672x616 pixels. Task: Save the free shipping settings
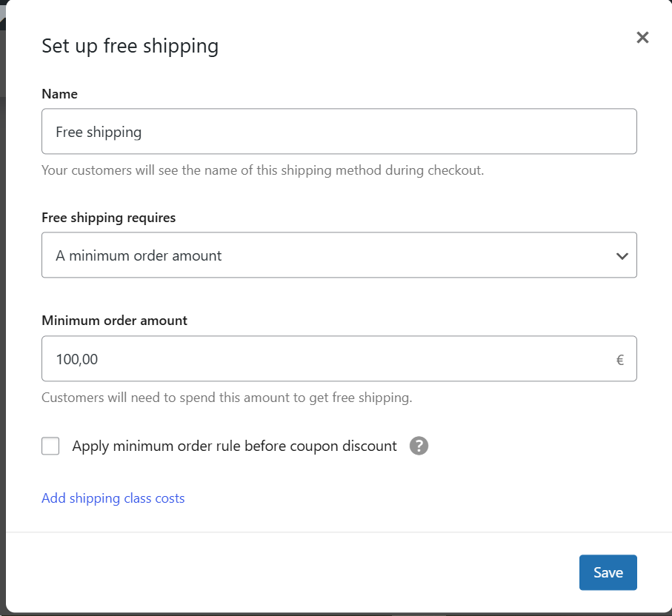(x=608, y=572)
